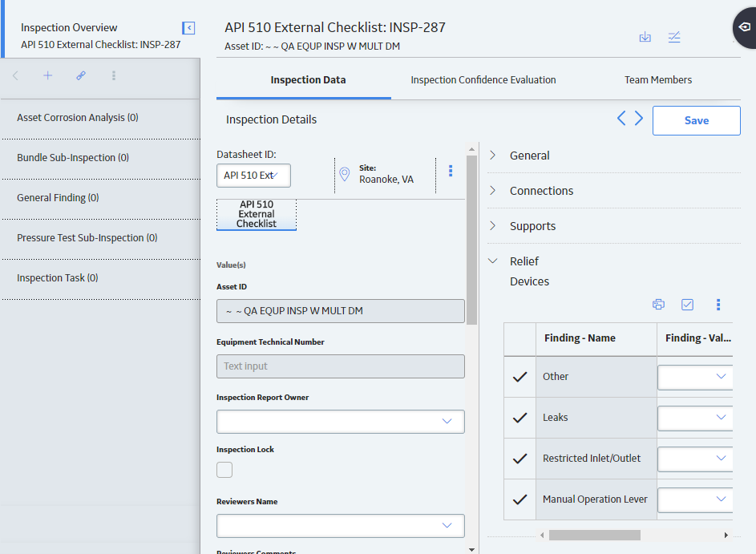
Task: Add new item with the plus icon
Action: click(48, 75)
